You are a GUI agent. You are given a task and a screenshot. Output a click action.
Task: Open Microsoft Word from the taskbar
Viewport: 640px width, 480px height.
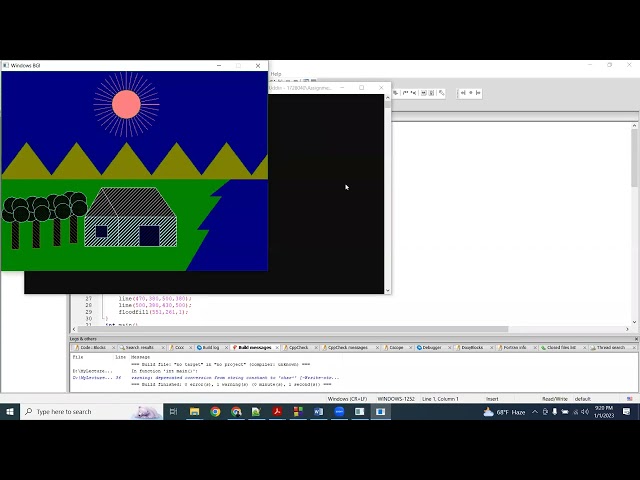(318, 412)
